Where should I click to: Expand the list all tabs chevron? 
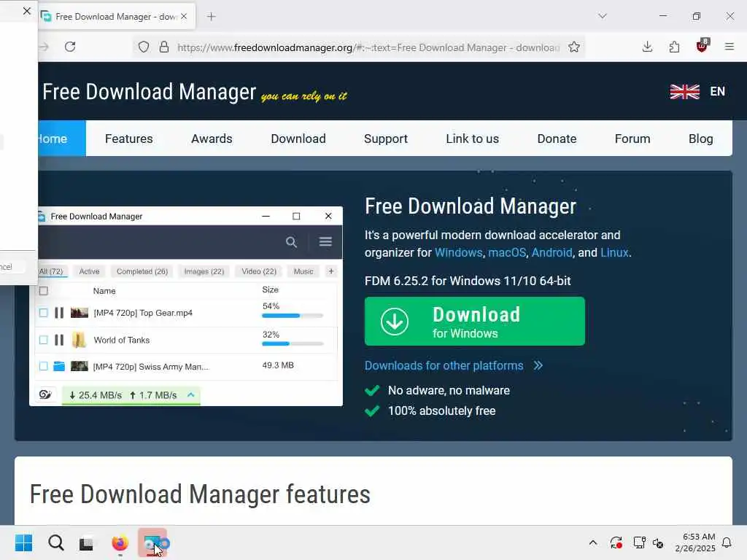point(603,16)
